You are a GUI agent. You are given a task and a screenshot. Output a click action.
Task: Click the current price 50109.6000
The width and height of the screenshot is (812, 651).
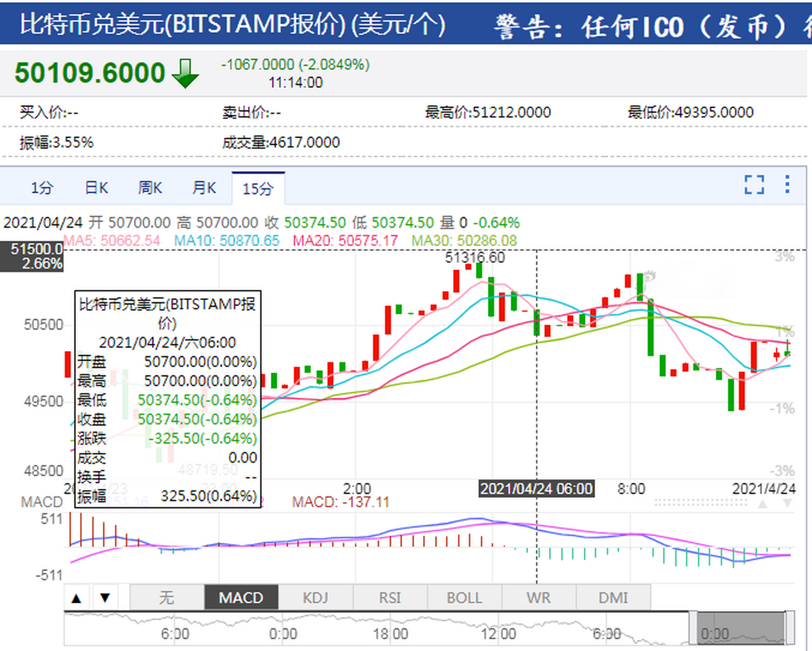(x=90, y=73)
